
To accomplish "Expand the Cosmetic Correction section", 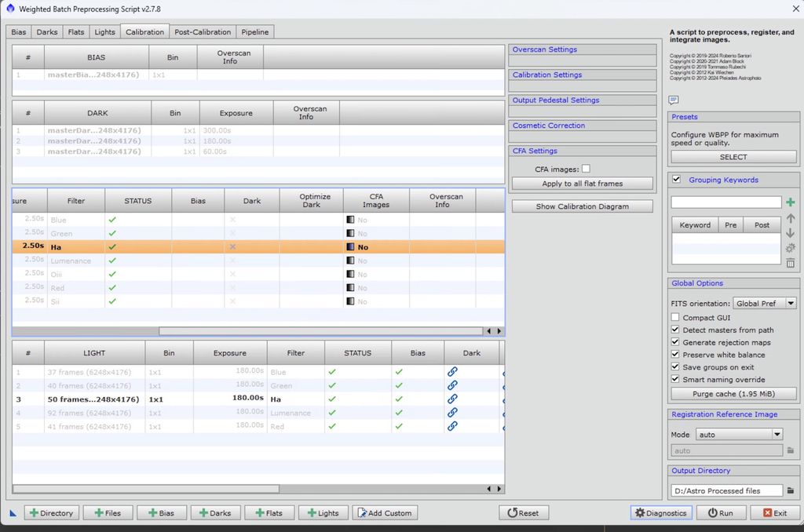I will [582, 126].
